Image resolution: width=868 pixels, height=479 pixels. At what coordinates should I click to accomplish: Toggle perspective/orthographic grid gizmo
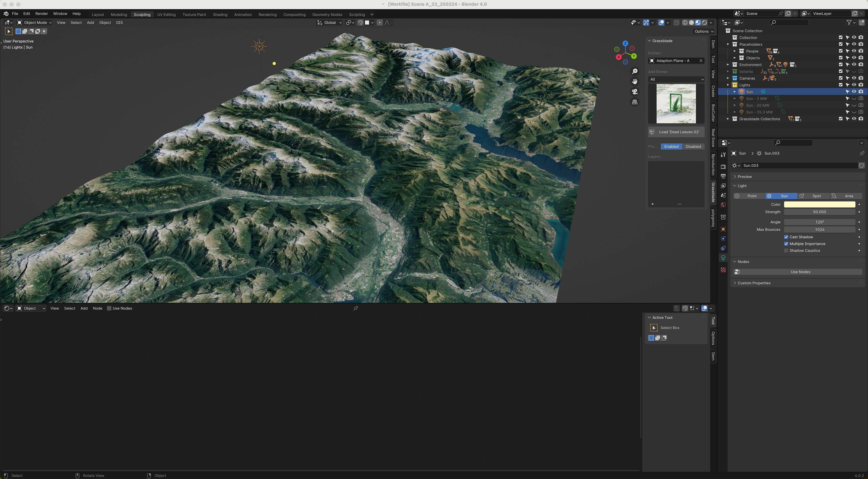pos(635,102)
